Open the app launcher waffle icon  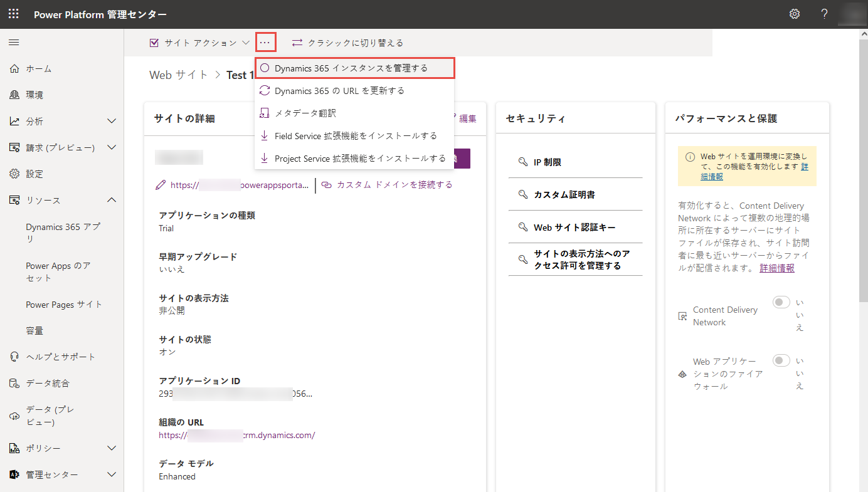13,14
